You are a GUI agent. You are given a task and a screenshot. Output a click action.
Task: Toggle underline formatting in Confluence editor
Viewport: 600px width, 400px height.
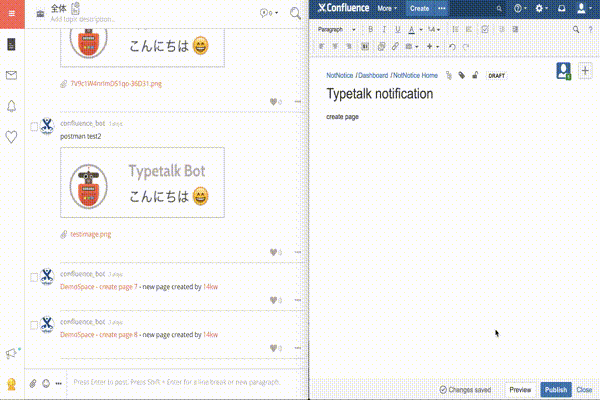[398, 29]
